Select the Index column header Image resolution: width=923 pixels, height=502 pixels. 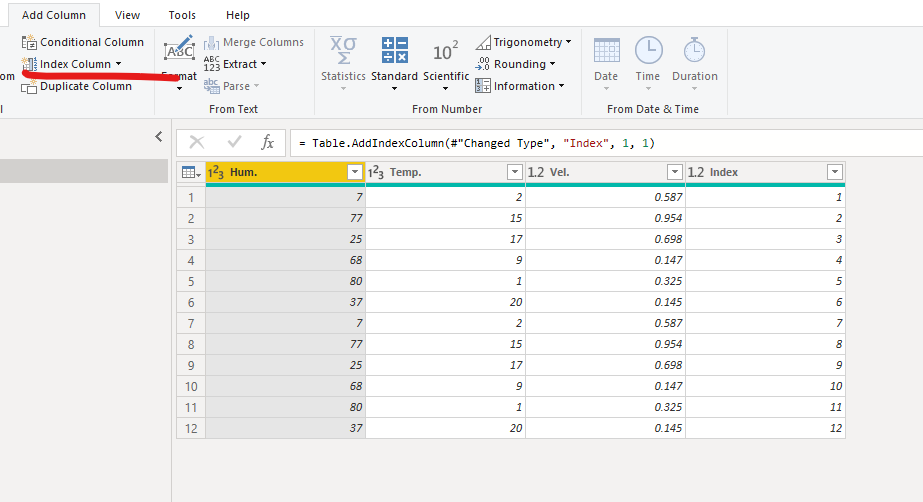click(766, 172)
